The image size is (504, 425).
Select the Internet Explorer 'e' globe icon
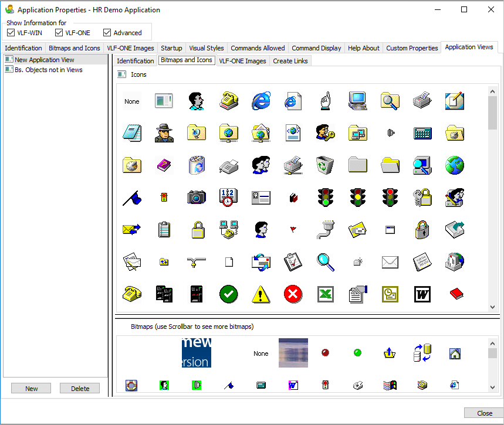click(x=261, y=101)
